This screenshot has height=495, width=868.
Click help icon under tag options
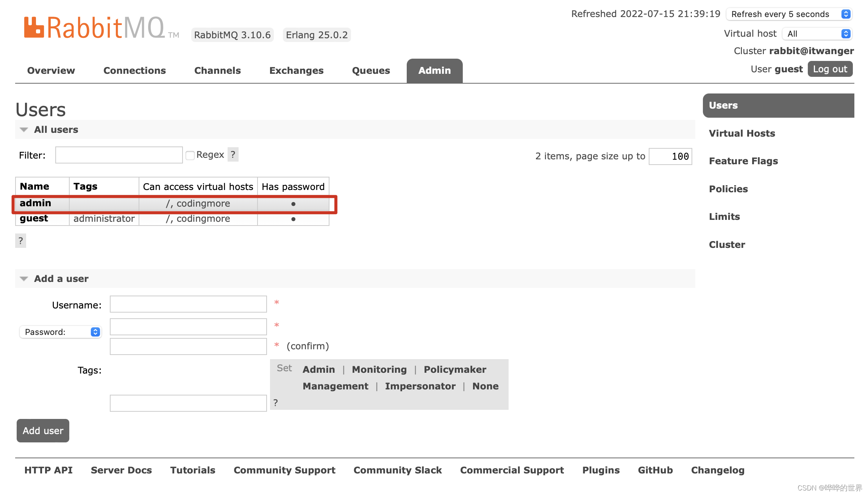pyautogui.click(x=276, y=403)
